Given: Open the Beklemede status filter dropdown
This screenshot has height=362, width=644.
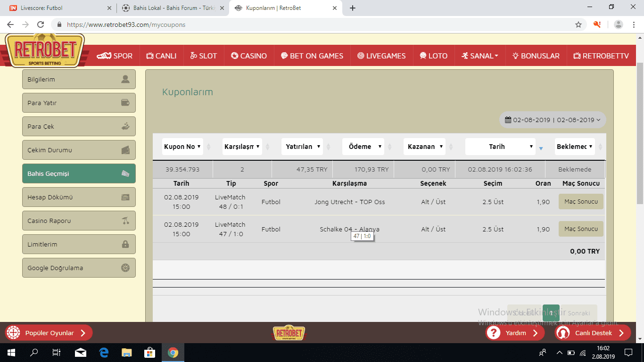Looking at the screenshot, I should pyautogui.click(x=575, y=147).
